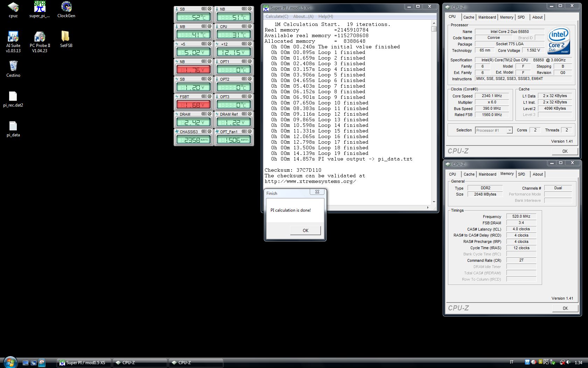The height and width of the screenshot is (368, 588).
Task: Switch to Mainboard tab in upper CPU-Z
Action: [487, 17]
